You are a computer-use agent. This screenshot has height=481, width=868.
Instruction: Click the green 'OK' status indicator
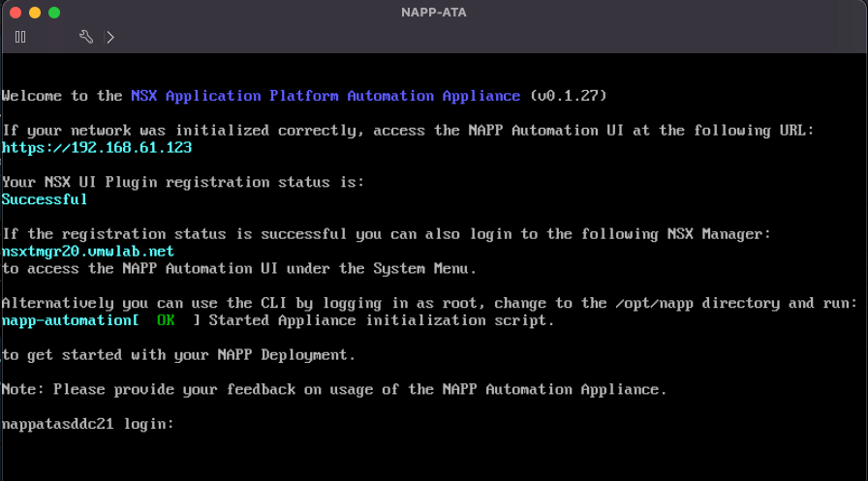[166, 320]
